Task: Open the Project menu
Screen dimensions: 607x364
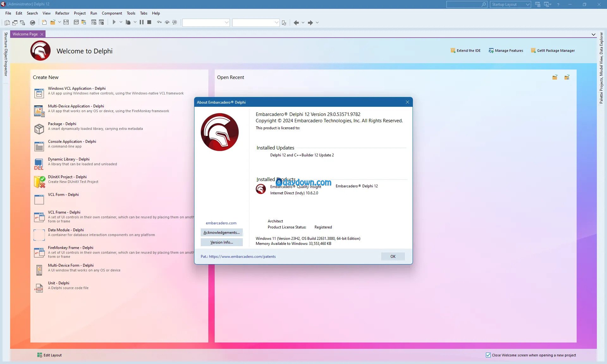Action: (x=80, y=13)
